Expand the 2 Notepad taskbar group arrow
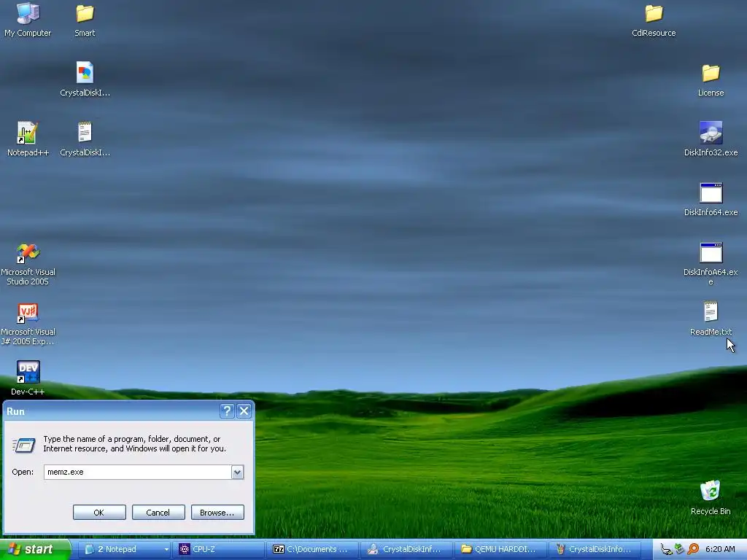The image size is (747, 560). [166, 549]
